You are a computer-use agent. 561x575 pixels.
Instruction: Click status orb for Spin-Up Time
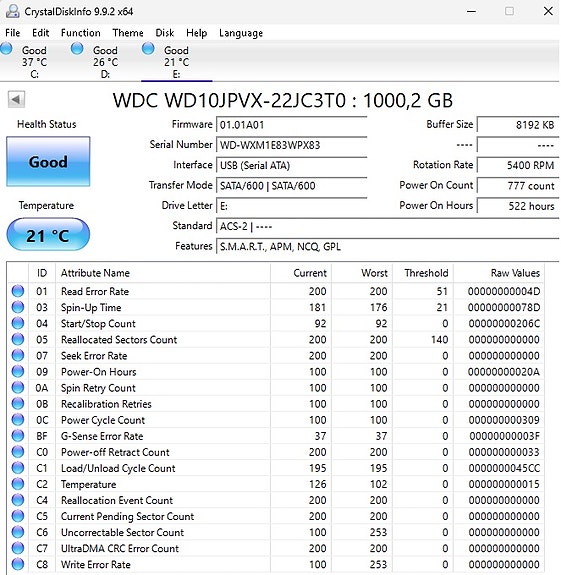click(18, 307)
